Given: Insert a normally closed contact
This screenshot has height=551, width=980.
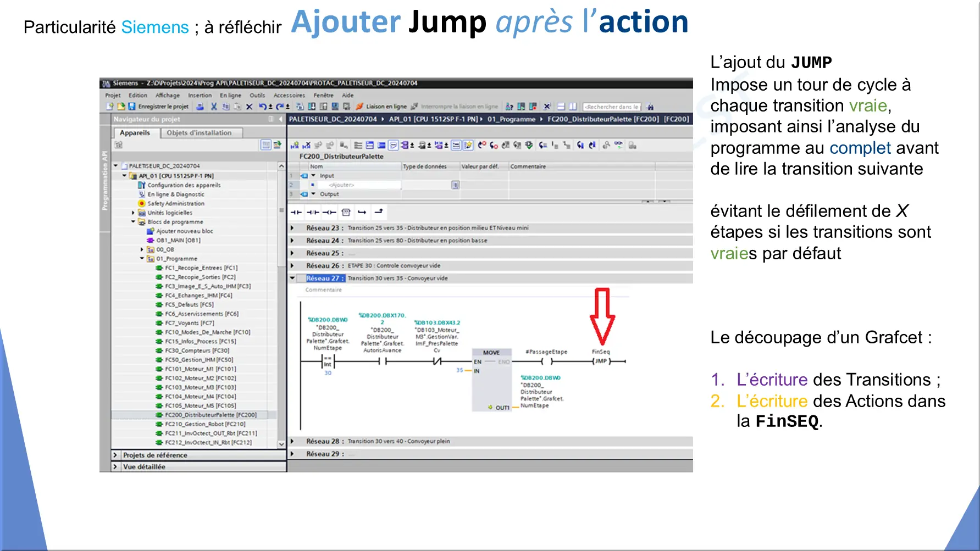Looking at the screenshot, I should tap(313, 212).
